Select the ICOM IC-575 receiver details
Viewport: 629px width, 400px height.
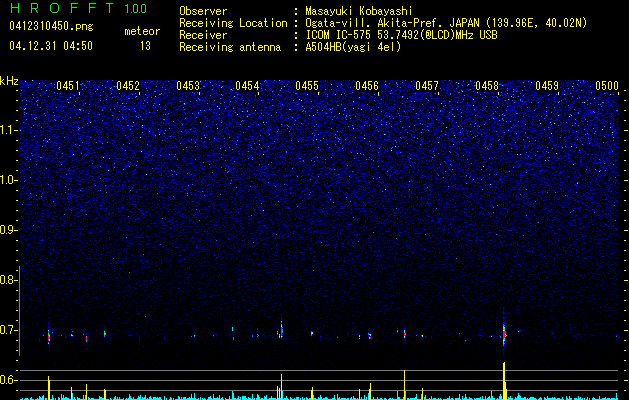click(x=401, y=35)
